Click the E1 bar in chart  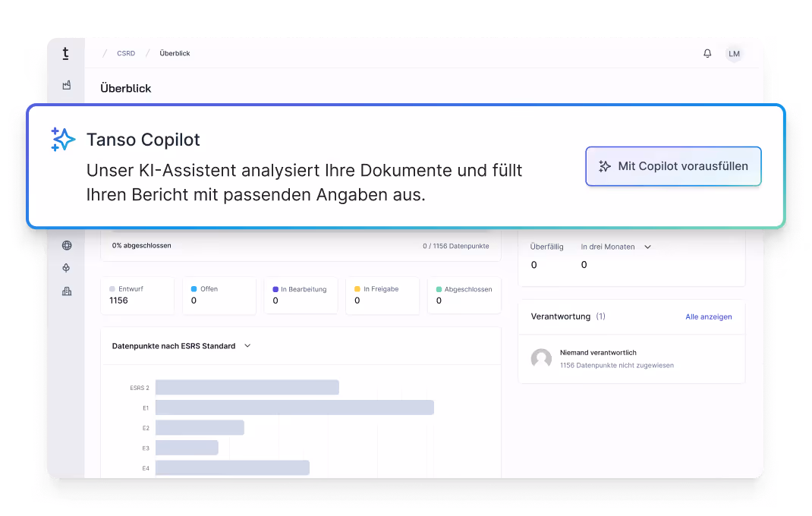click(x=294, y=407)
